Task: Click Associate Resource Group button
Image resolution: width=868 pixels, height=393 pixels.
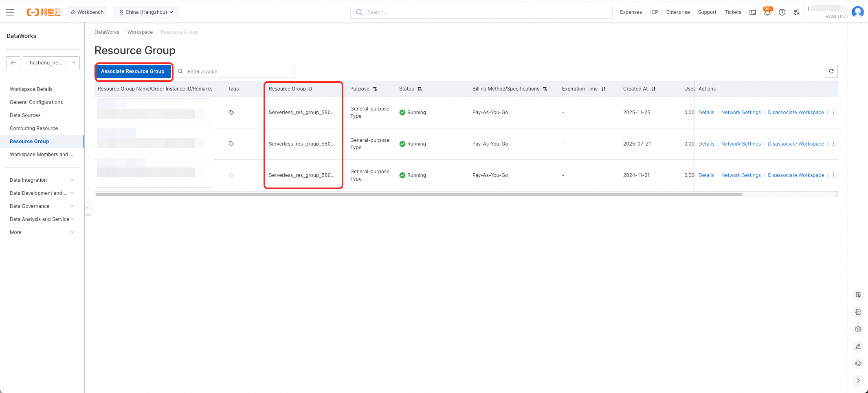Action: 133,71
